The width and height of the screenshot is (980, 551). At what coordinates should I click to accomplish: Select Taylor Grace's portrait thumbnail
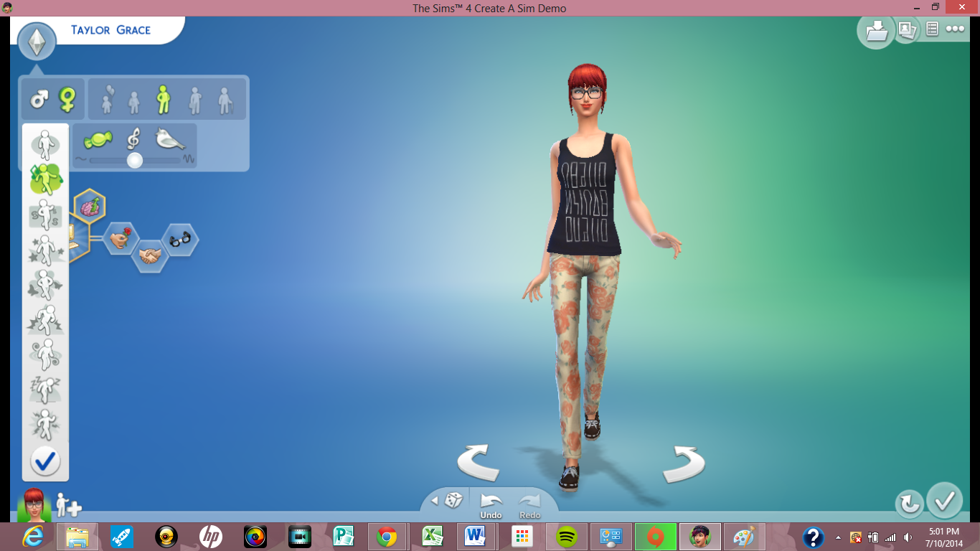tap(34, 505)
